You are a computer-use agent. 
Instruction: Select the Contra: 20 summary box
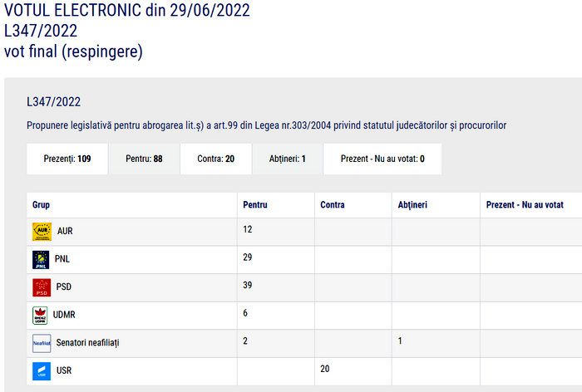[x=215, y=159]
